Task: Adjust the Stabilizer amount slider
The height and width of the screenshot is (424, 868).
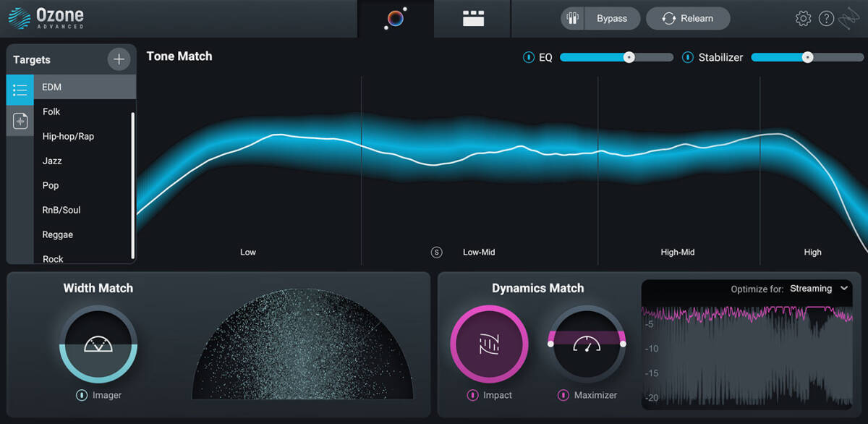Action: (807, 57)
